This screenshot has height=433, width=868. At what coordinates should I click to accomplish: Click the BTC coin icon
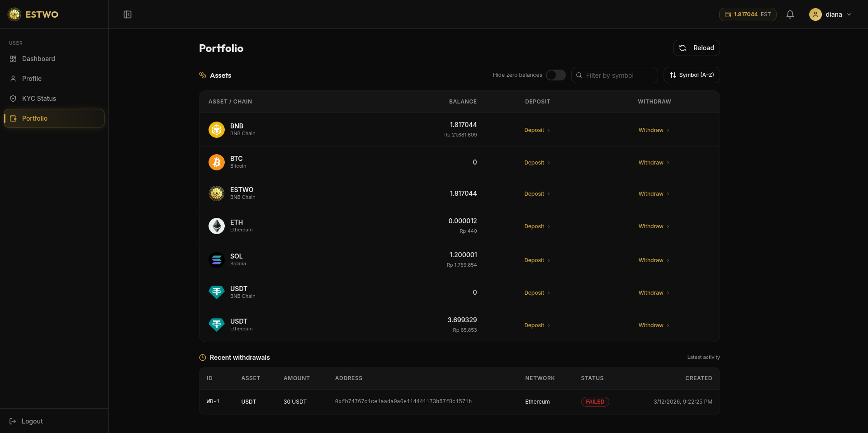[217, 162]
